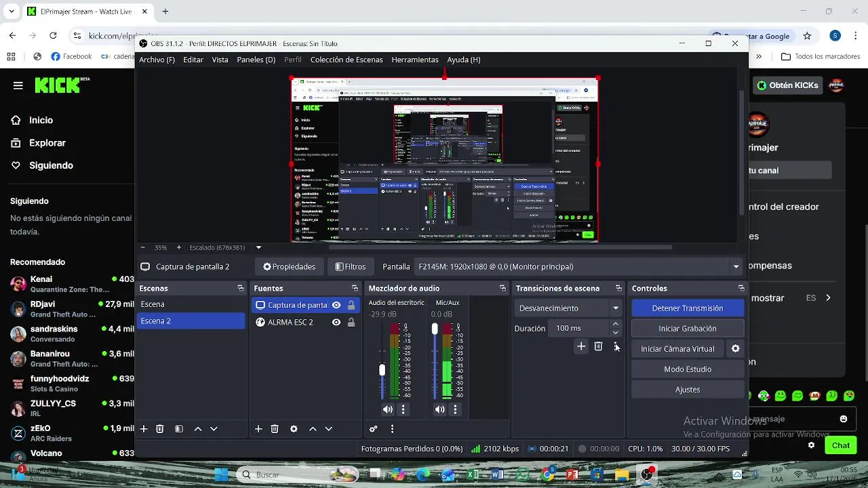Undock the Escenas panel
Viewport: 868px width, 488px height.
coord(241,289)
